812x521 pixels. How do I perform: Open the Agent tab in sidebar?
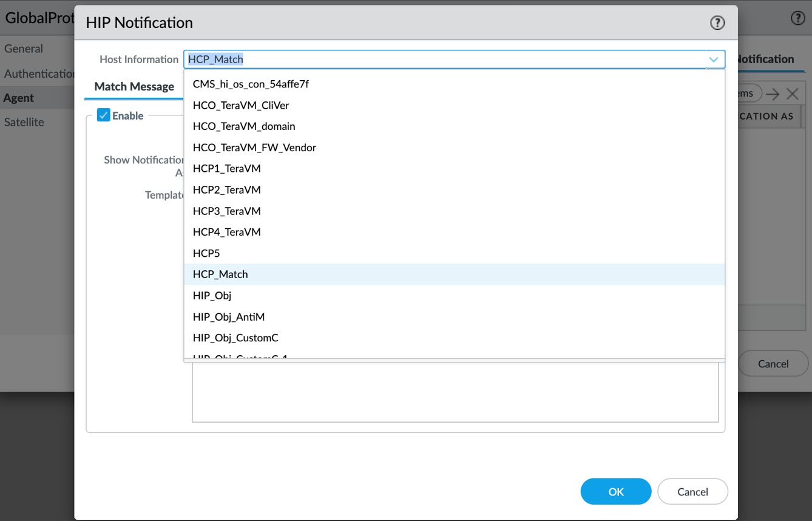click(x=19, y=98)
